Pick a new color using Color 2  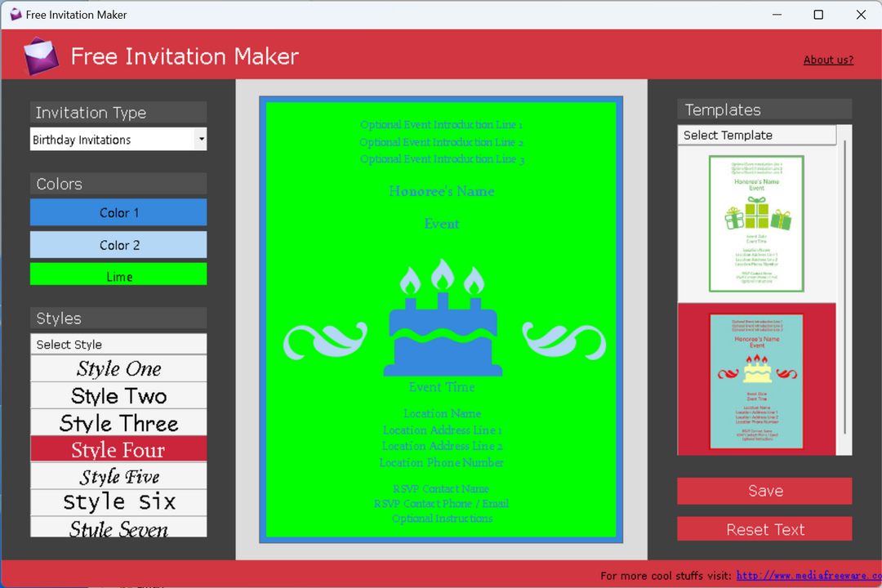click(x=118, y=244)
